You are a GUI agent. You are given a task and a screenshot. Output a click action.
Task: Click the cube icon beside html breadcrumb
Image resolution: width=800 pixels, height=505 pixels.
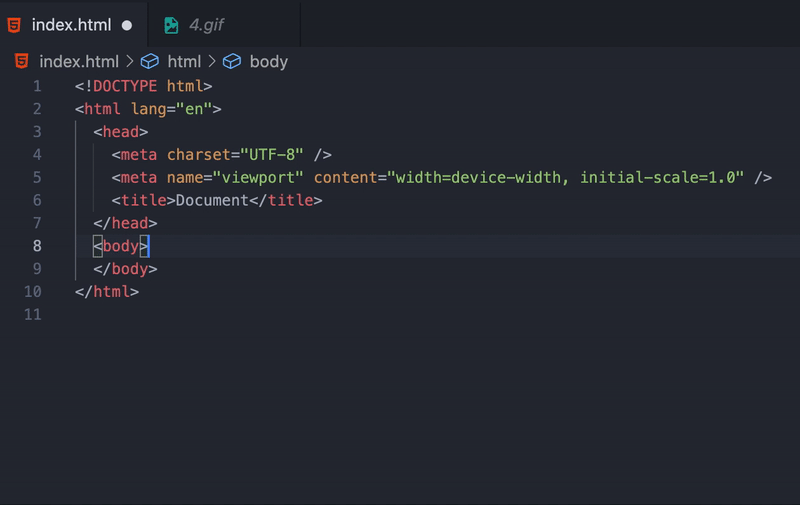click(149, 62)
